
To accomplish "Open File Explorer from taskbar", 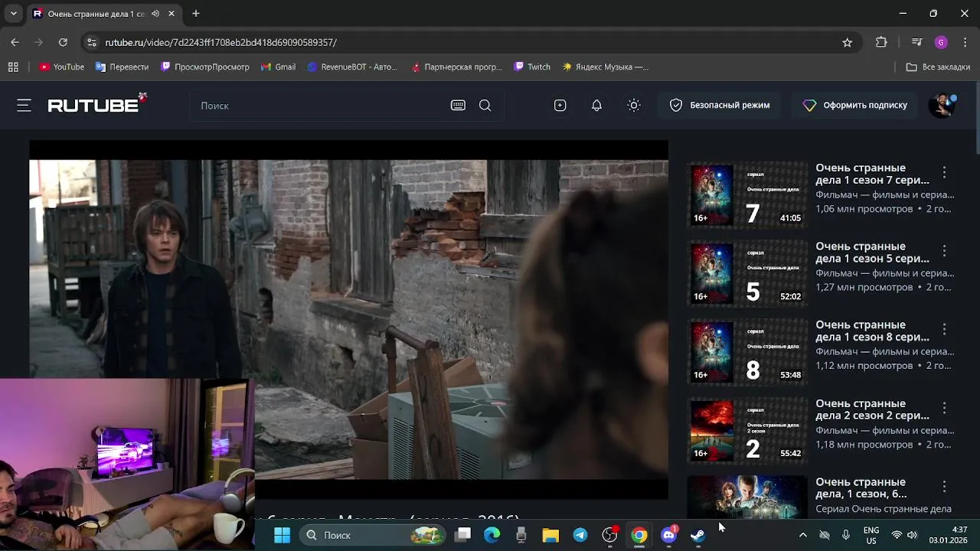I will click(550, 535).
